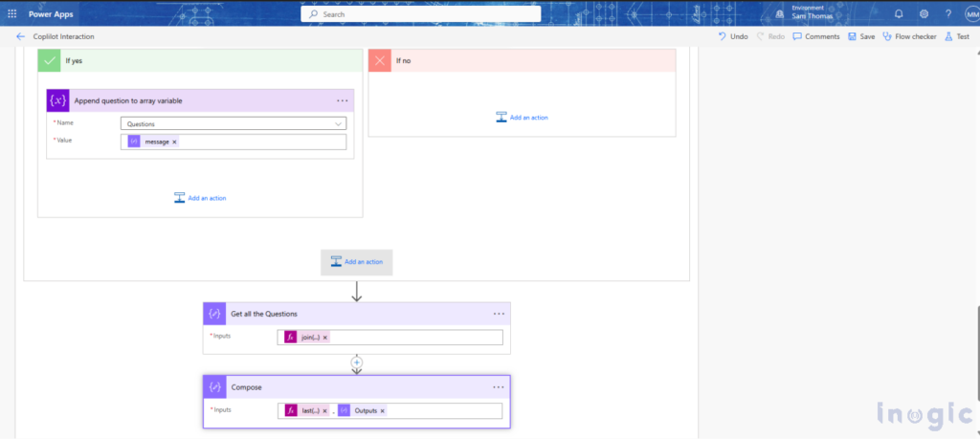The width and height of the screenshot is (980, 439).
Task: Open the Power Apps app launcher waffle
Action: tap(11, 13)
